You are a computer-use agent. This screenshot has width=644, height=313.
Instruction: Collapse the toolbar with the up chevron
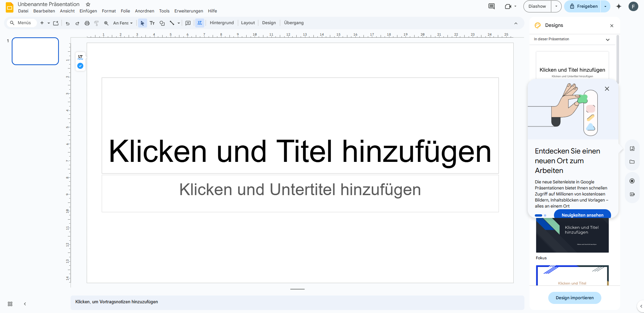click(516, 23)
